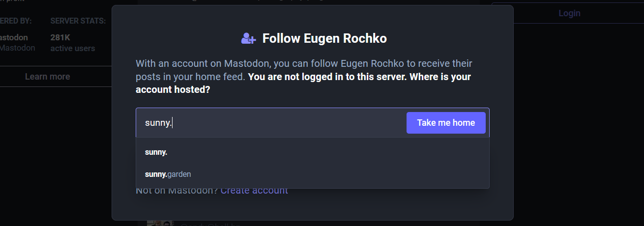Image resolution: width=644 pixels, height=226 pixels.
Task: Click the 'ERED BY:' administered-by label
Action: tap(16, 21)
